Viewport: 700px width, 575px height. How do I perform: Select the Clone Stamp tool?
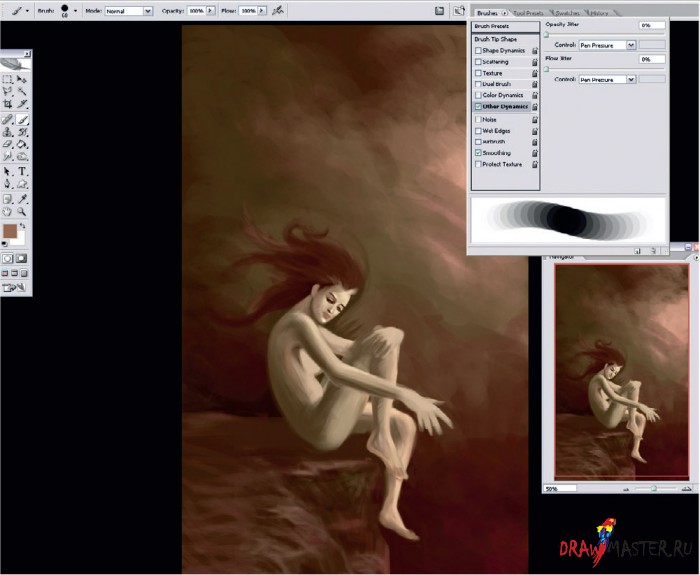(x=8, y=132)
